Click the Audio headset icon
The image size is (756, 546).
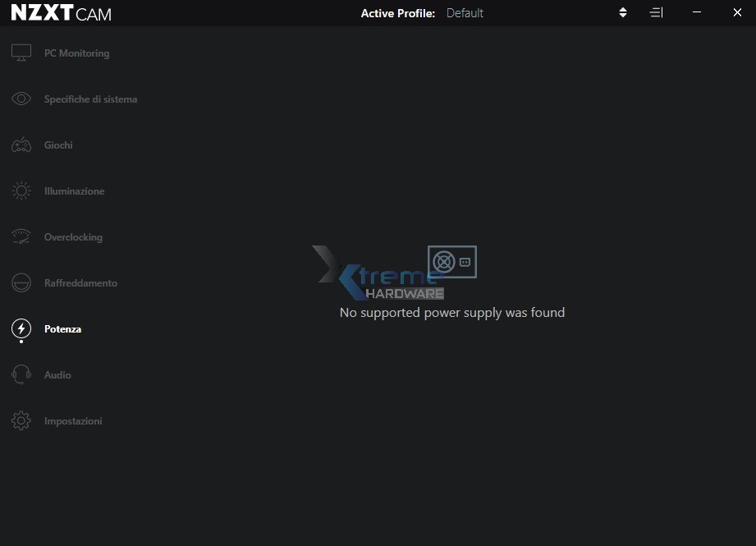click(x=21, y=375)
